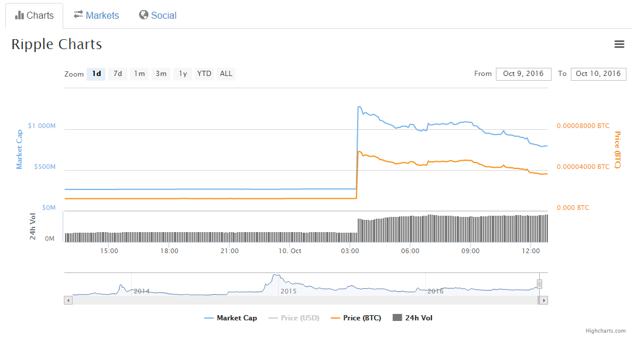Set zoom range to 7d

118,74
